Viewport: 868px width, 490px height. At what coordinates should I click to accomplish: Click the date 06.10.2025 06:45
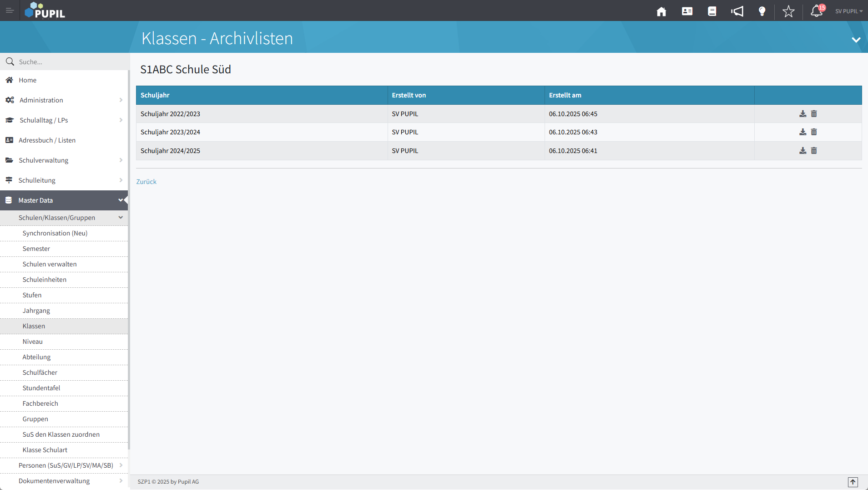click(x=573, y=114)
